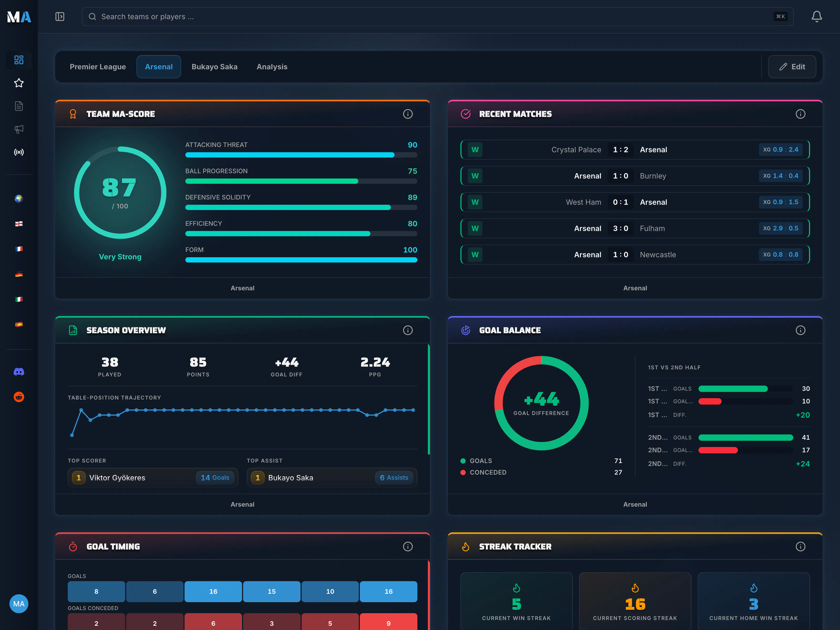Select the England flag icon

click(19, 224)
